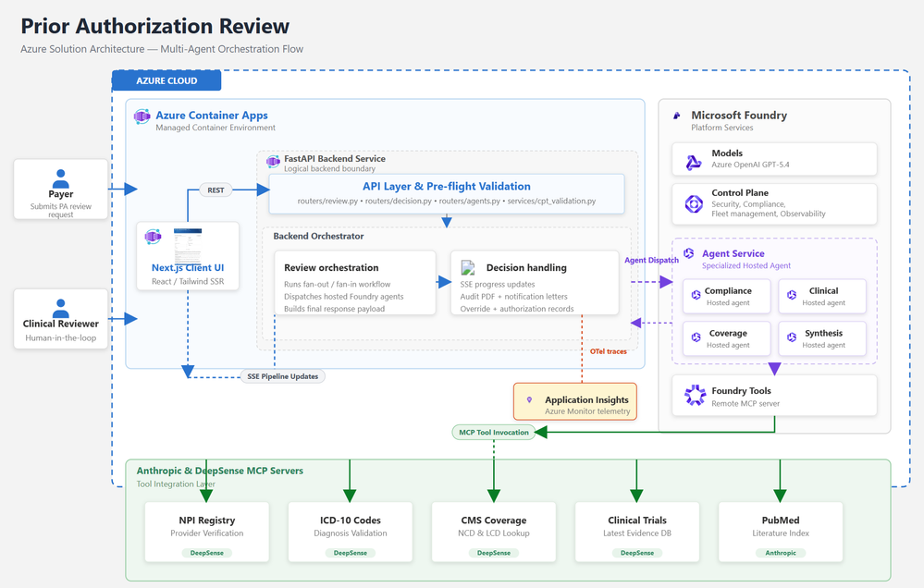This screenshot has width=924, height=588.
Task: Click the API Layer & Pre-flight Validation heading
Action: click(447, 186)
